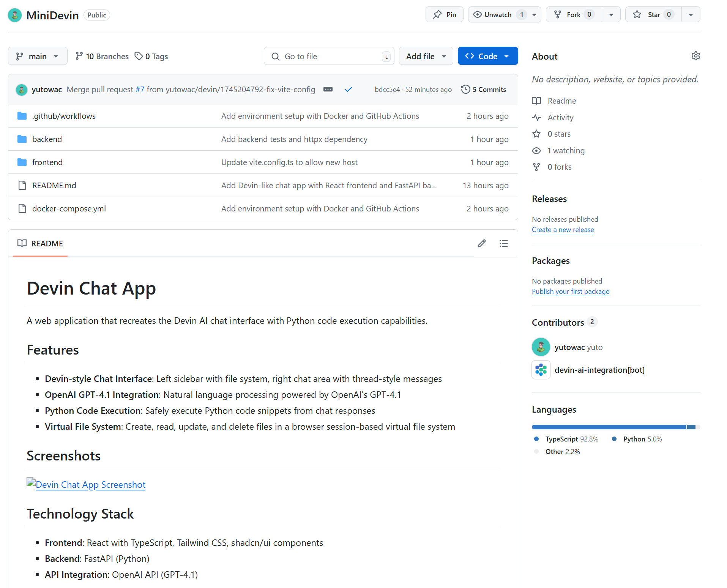
Task: View the 0 Tags link
Action: tap(151, 56)
